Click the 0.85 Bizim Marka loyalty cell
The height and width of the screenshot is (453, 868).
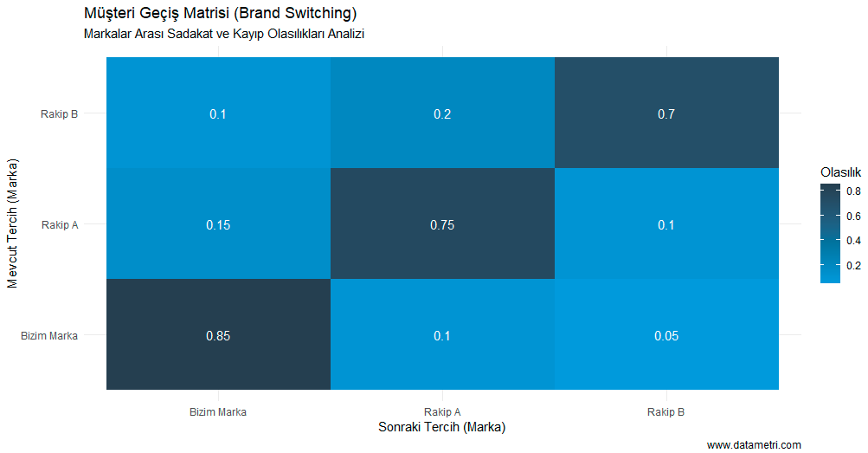pyautogui.click(x=218, y=335)
